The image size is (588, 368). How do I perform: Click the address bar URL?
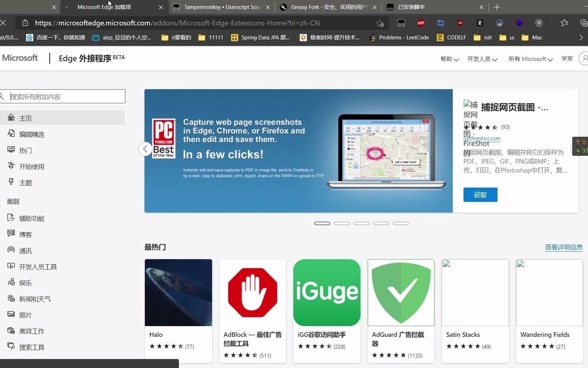(x=177, y=23)
